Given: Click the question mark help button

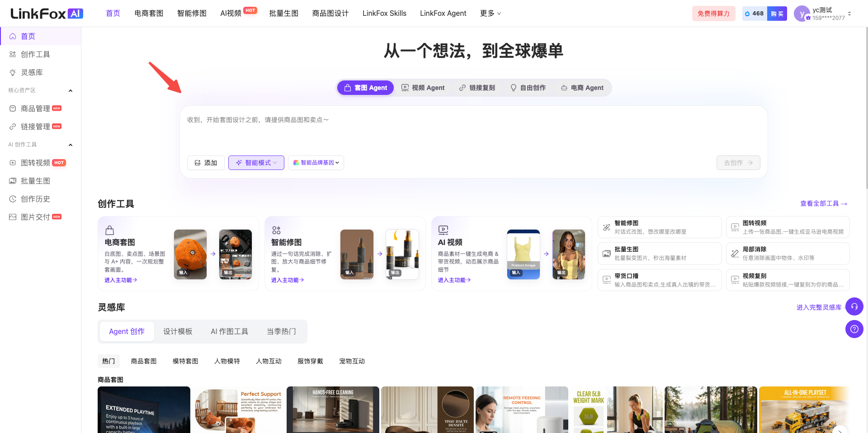Looking at the screenshot, I should pos(854,329).
